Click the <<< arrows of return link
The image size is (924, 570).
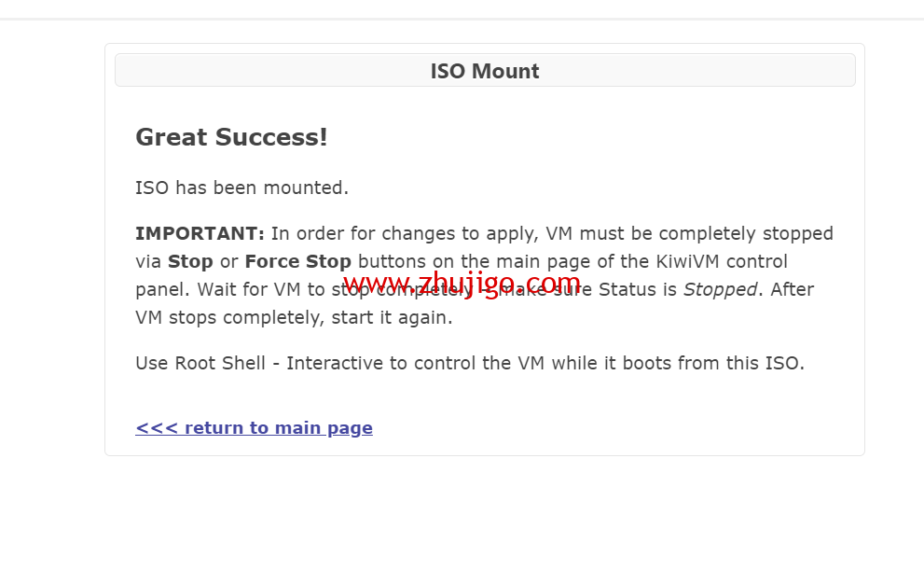pyautogui.click(x=156, y=428)
